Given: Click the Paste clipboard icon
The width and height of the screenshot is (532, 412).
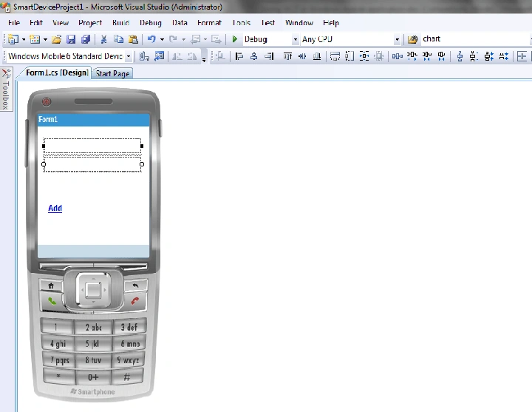Looking at the screenshot, I should pos(133,39).
